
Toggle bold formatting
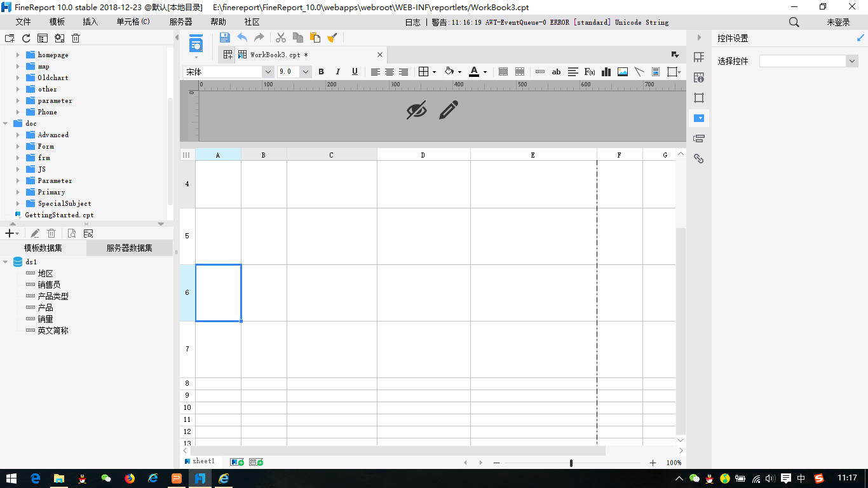click(x=321, y=72)
